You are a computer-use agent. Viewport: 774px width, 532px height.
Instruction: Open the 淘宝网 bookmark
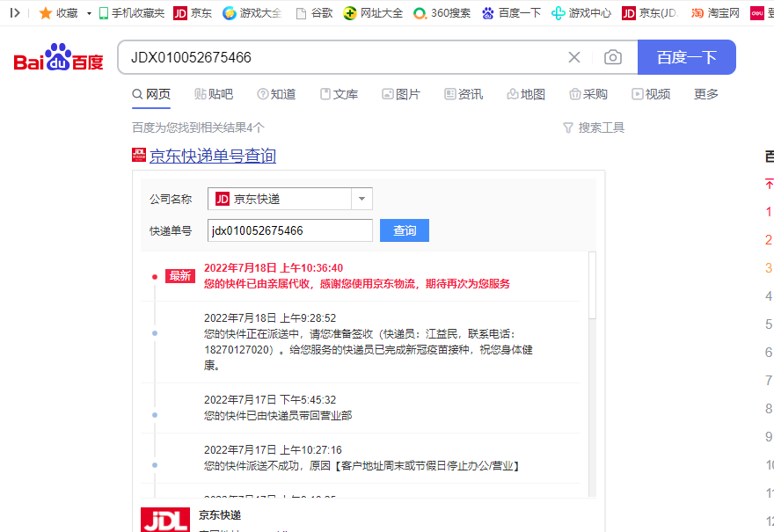tap(715, 13)
